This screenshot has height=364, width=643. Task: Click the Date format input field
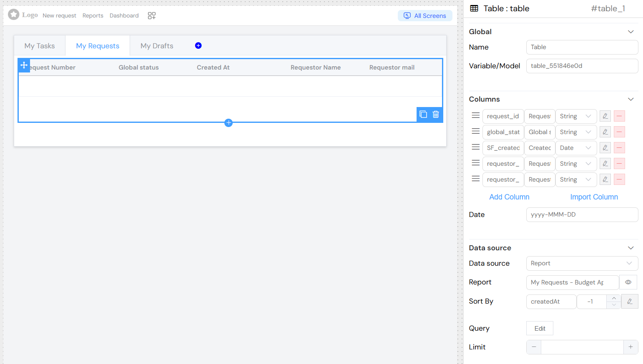pyautogui.click(x=582, y=214)
